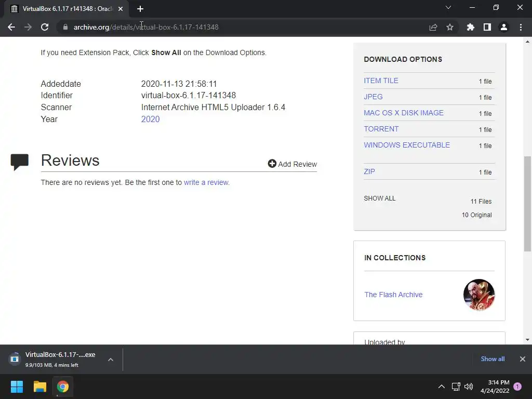This screenshot has width=532, height=399.
Task: Select the VirtualBox 6.1.17 r141348 tab
Action: pyautogui.click(x=66, y=9)
